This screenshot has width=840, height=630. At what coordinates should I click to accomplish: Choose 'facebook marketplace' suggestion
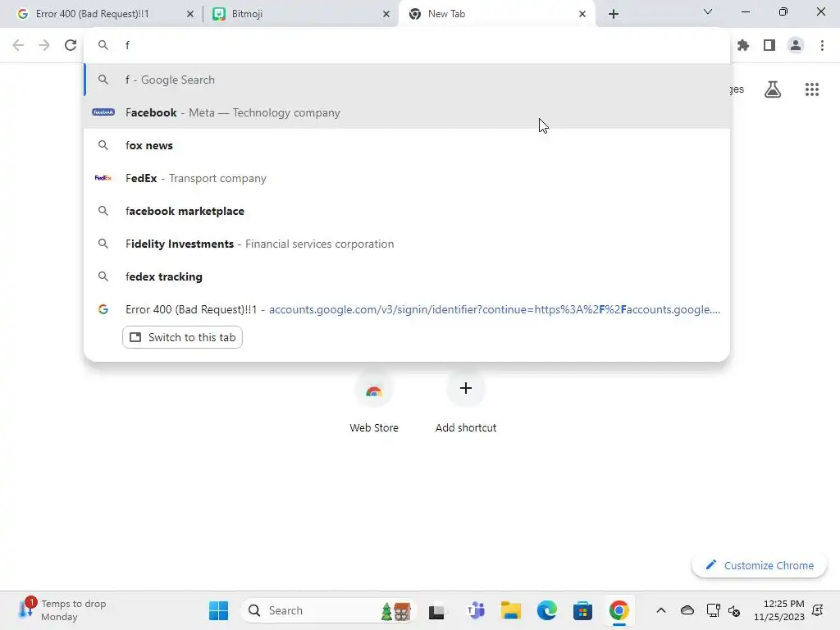click(407, 211)
